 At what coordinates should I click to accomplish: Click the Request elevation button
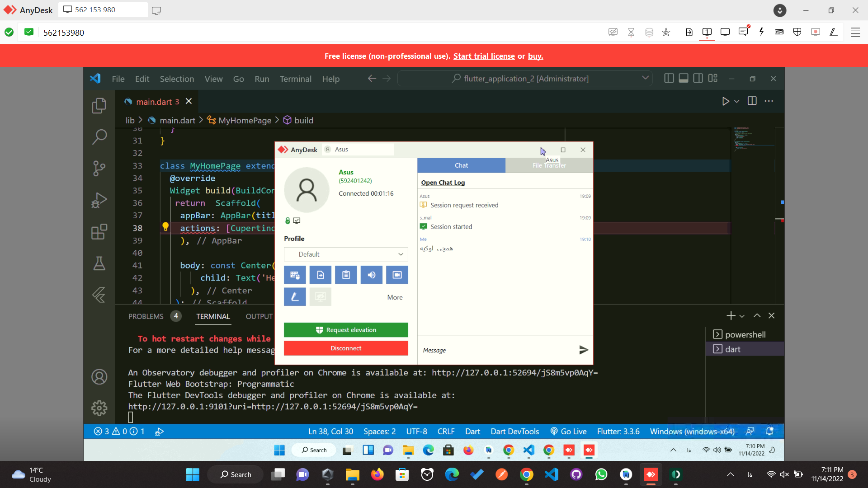point(346,330)
